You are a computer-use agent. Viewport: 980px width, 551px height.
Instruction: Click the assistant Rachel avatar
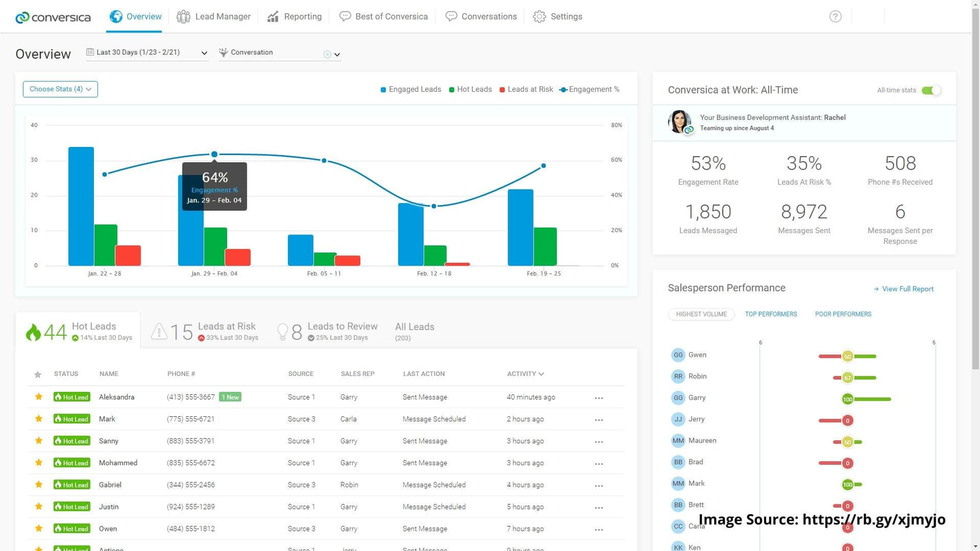pos(679,122)
